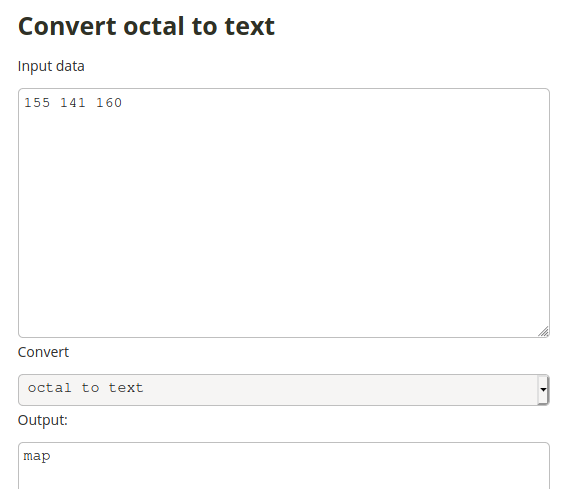The width and height of the screenshot is (573, 489).
Task: Click the word "text" inside the selector
Action: (126, 388)
